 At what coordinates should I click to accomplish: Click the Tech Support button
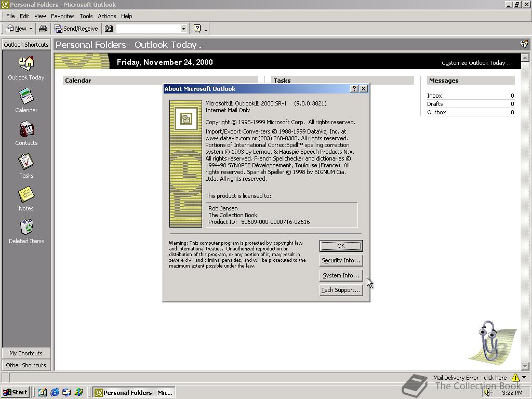[x=341, y=290]
